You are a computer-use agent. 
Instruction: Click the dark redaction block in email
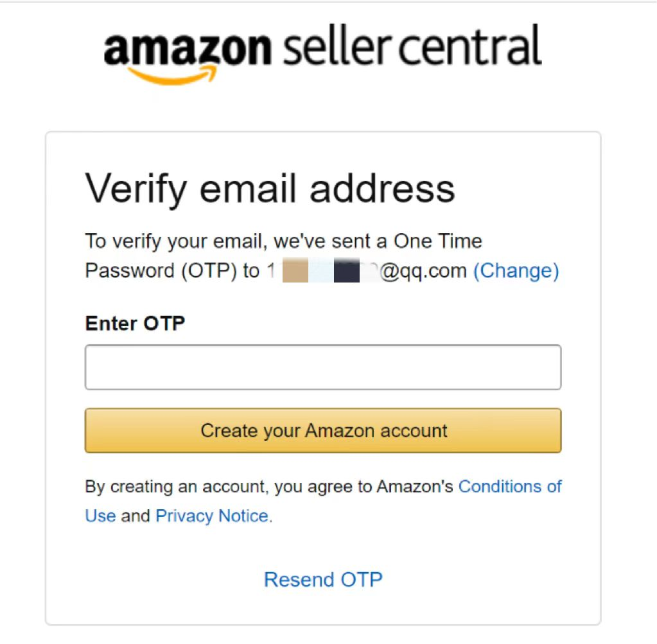tap(346, 271)
